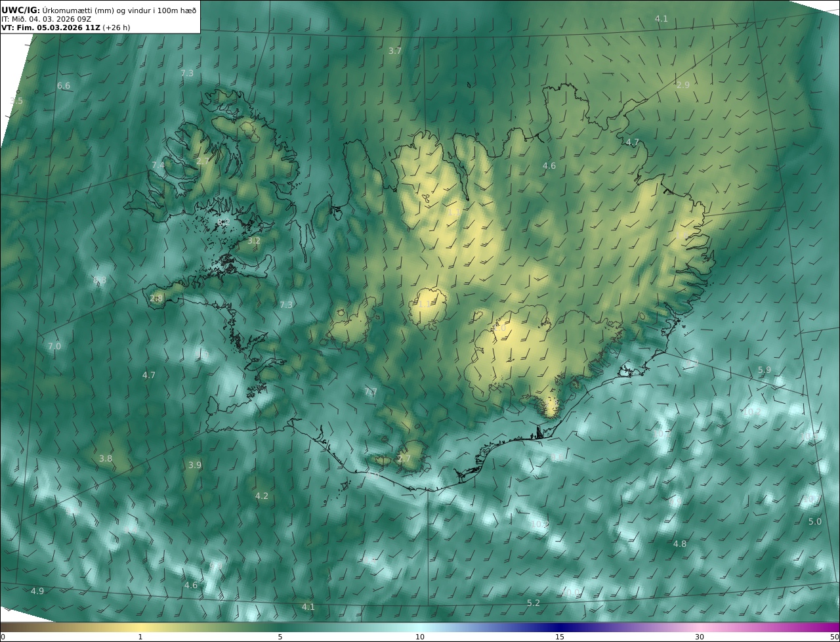The image size is (840, 642).
Task: Click the map value "7.7"
Action: (371, 392)
